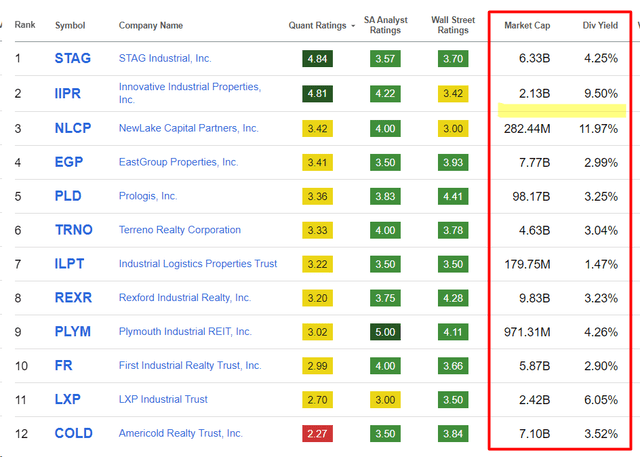Select market cap value 7.77B

click(x=534, y=163)
